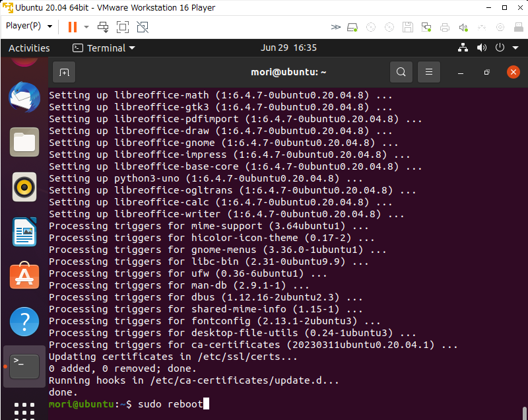Click the network adapter device icon
The width and height of the screenshot is (528, 420).
[426, 27]
